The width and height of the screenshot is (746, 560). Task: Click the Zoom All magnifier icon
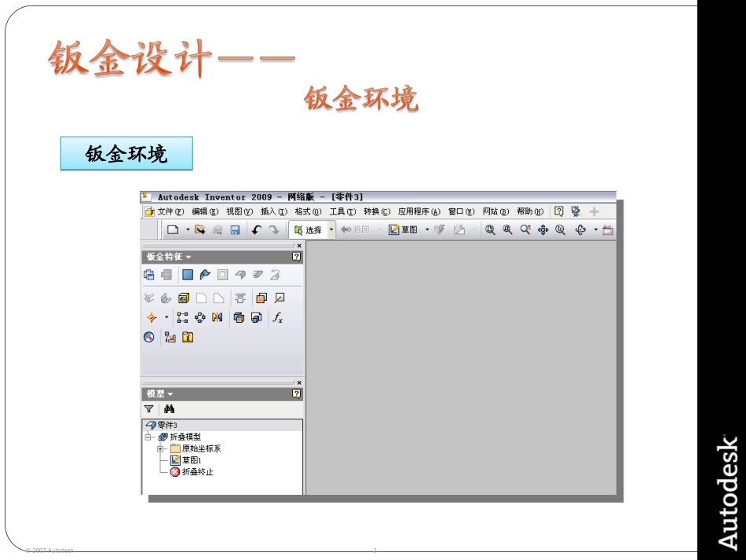pyautogui.click(x=490, y=230)
